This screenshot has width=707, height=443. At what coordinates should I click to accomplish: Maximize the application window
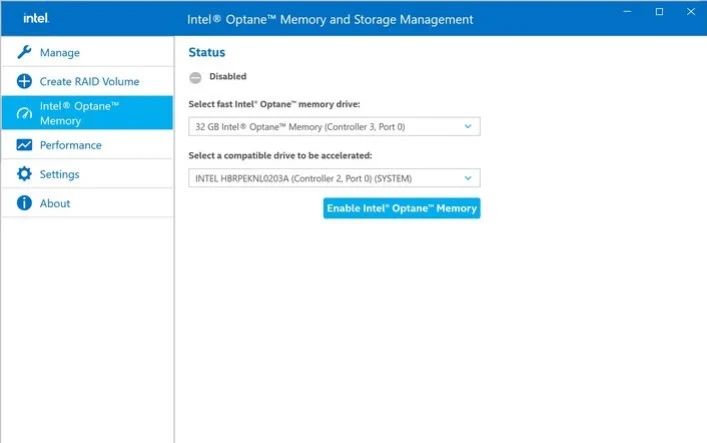click(x=659, y=11)
